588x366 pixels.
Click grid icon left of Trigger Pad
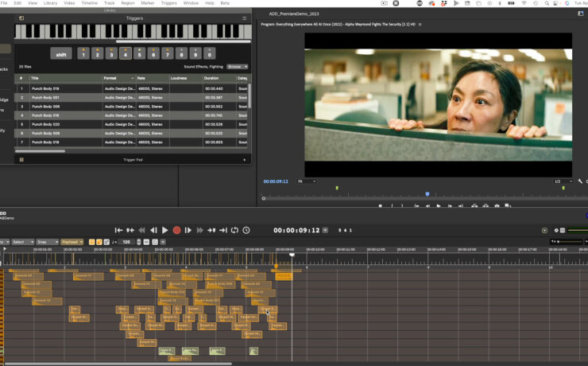point(21,160)
